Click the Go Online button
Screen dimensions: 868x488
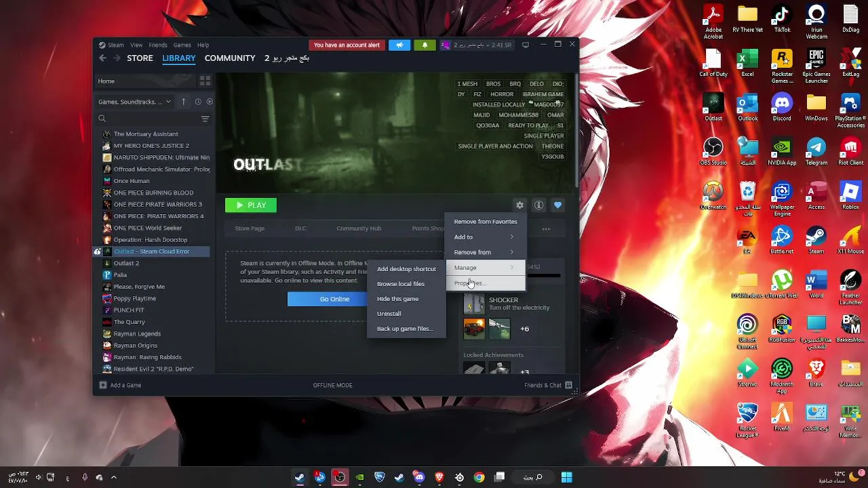[334, 299]
